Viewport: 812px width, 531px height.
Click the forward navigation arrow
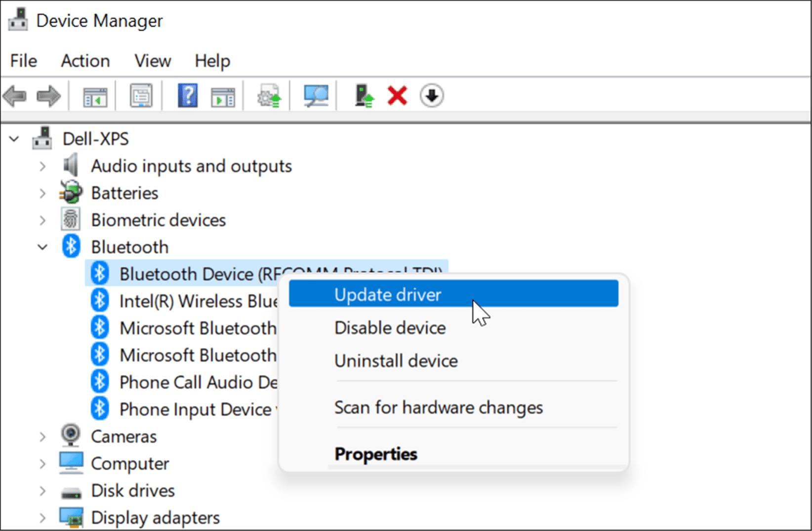48,95
